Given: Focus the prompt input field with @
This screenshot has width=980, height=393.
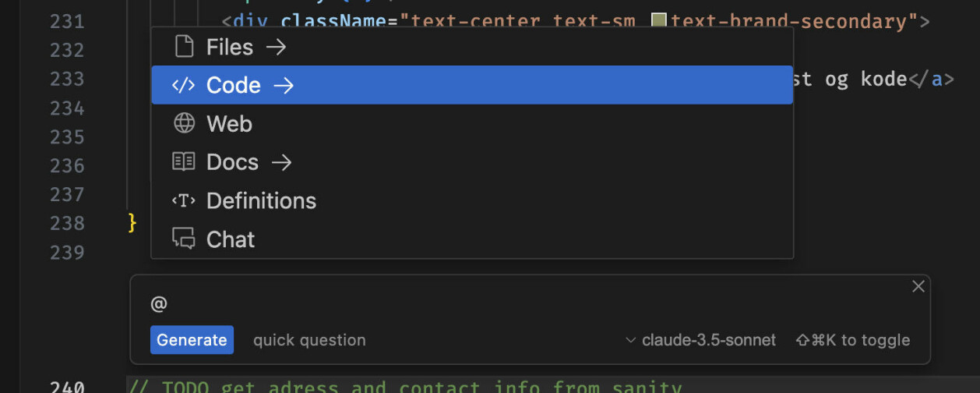Looking at the screenshot, I should [x=530, y=304].
